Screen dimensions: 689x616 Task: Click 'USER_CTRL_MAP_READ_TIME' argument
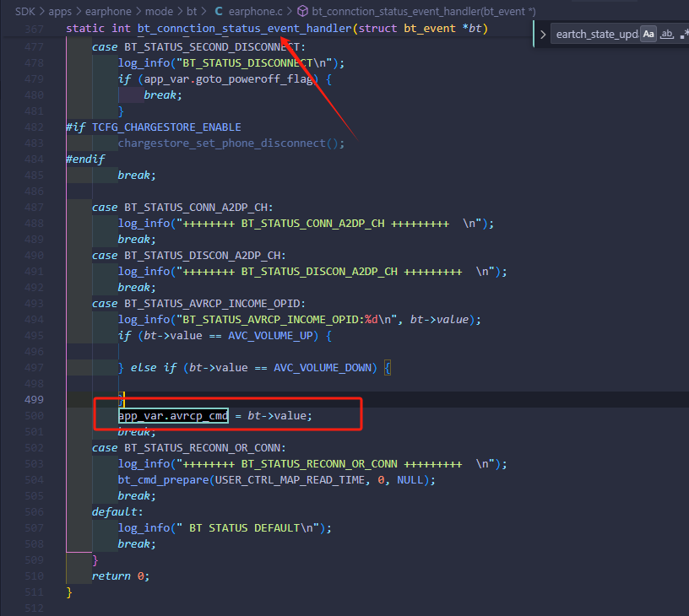tap(290, 480)
